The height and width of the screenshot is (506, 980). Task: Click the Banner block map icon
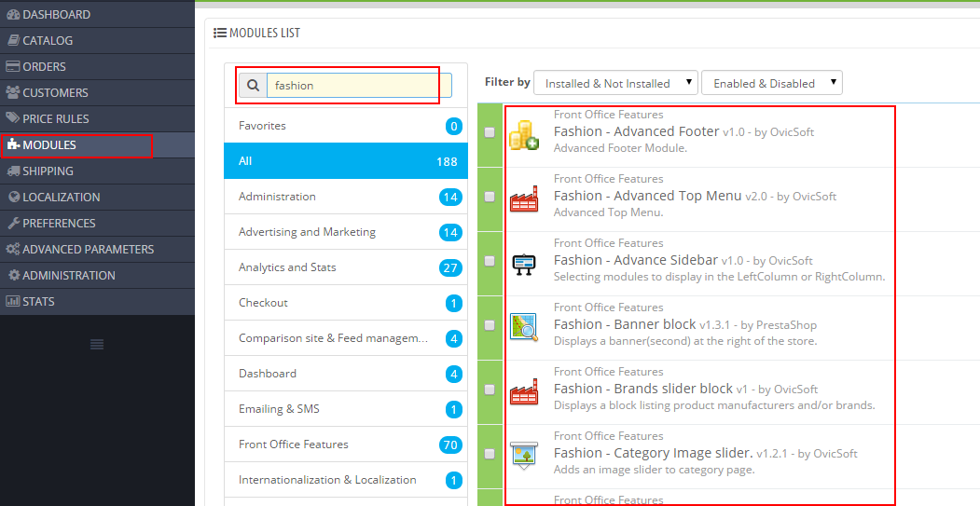click(523, 327)
